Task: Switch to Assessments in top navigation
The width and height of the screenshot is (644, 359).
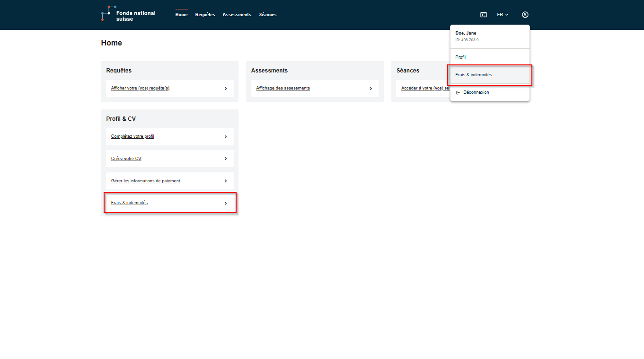Action: 237,15
